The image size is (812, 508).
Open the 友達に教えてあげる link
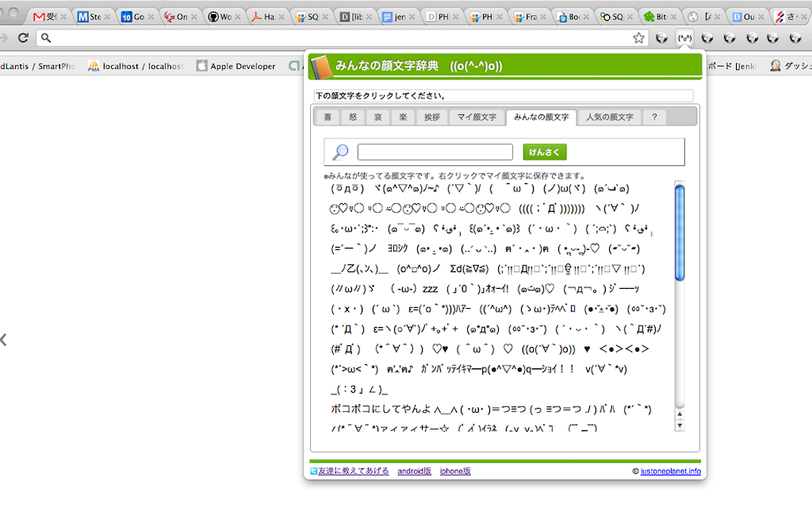pos(353,471)
